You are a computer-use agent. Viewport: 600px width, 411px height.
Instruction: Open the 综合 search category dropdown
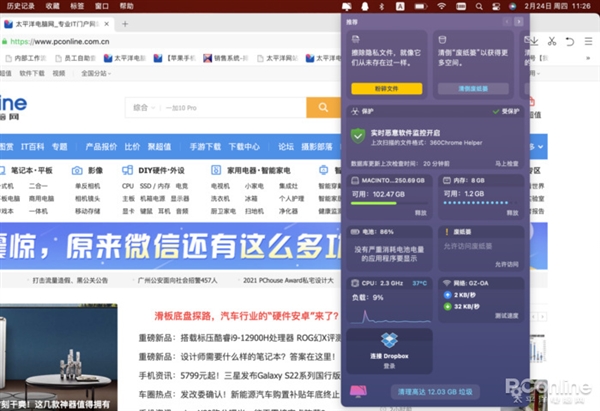coord(144,108)
